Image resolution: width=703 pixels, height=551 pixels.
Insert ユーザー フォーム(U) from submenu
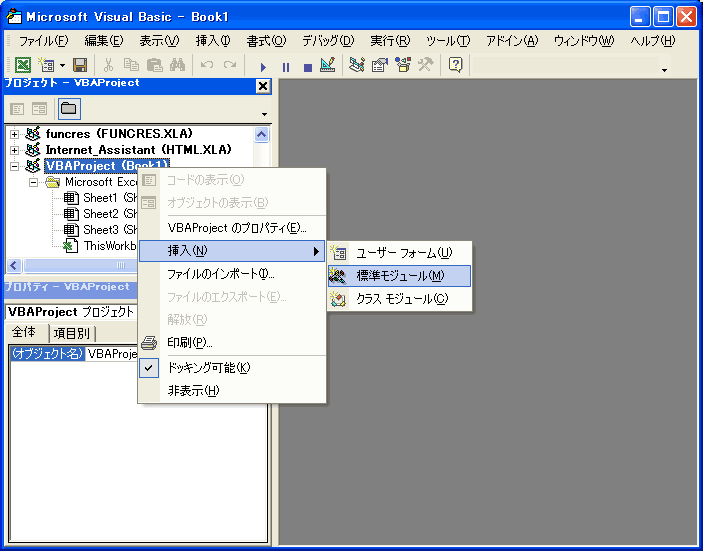[399, 253]
